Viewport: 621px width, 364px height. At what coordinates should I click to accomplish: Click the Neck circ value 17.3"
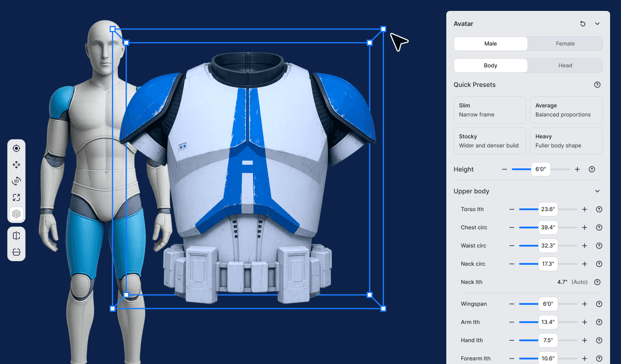[x=548, y=264]
